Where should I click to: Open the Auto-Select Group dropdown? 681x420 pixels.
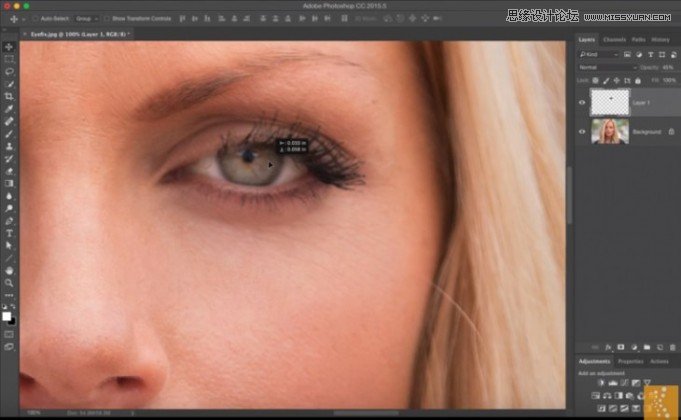click(x=86, y=19)
